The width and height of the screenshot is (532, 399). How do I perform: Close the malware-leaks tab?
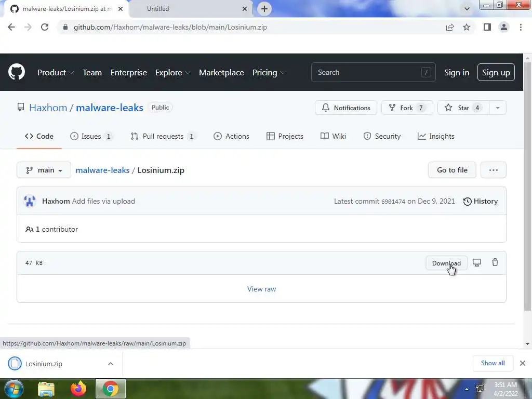pos(121,9)
